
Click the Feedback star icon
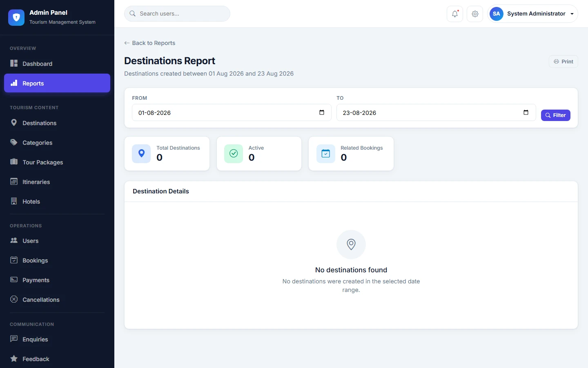[14, 359]
